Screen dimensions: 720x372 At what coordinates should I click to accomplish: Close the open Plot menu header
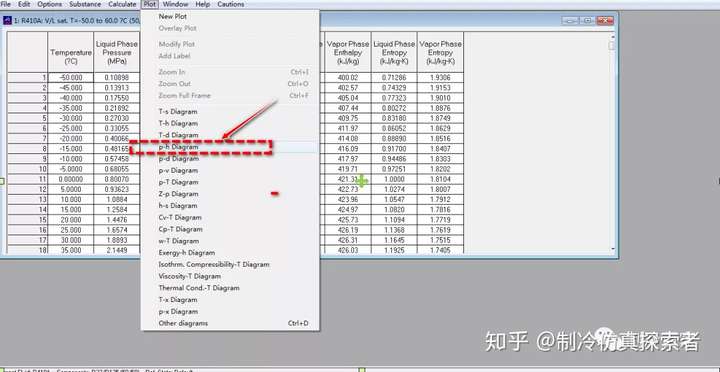click(150, 4)
